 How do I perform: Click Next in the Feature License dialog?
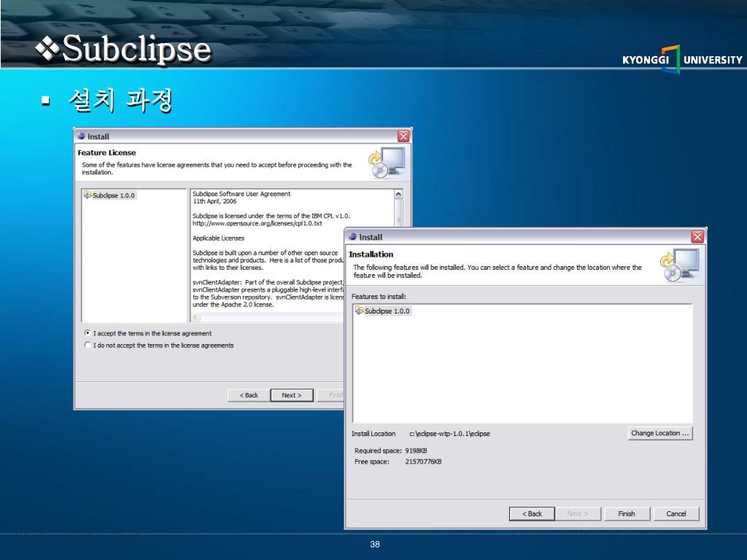point(292,395)
